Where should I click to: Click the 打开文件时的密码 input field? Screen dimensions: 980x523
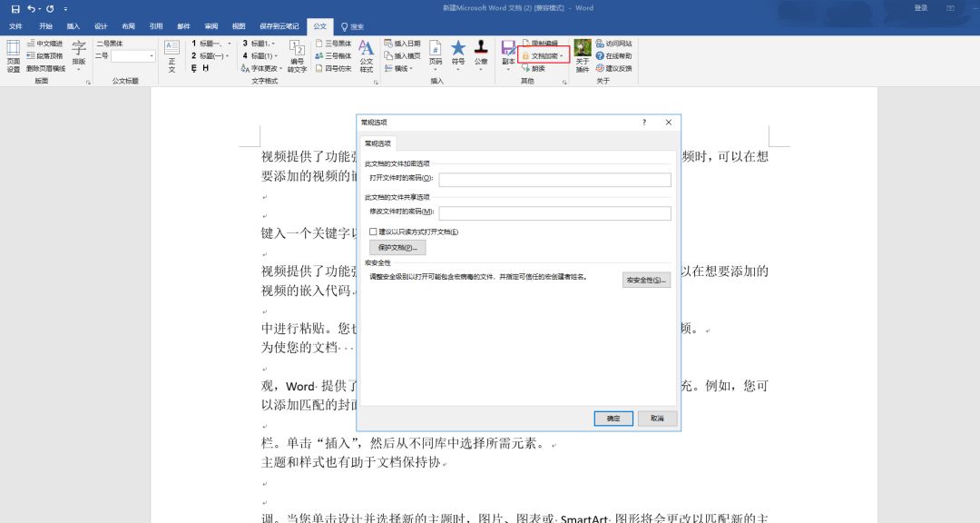click(x=554, y=180)
